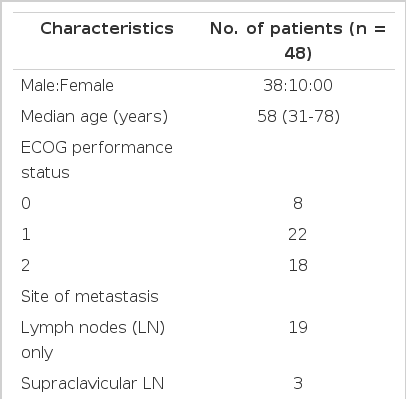Click the Male:Female row label
Screen dimensions: 406x399
[67, 85]
